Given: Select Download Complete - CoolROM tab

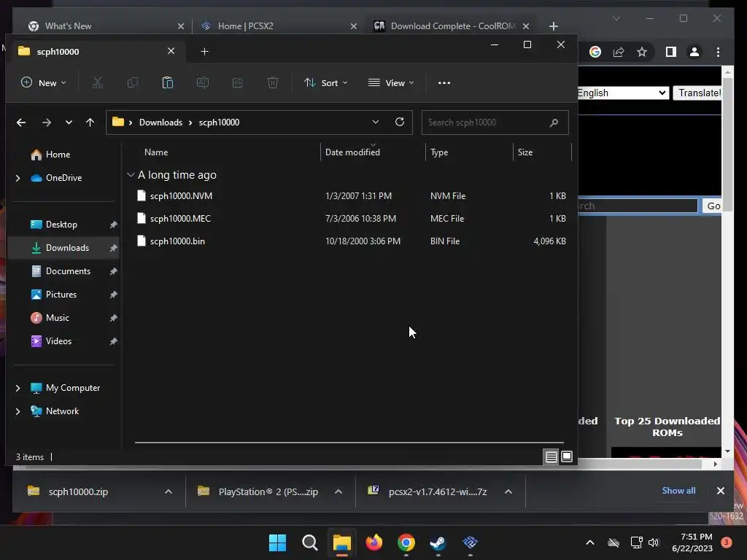Looking at the screenshot, I should [452, 26].
